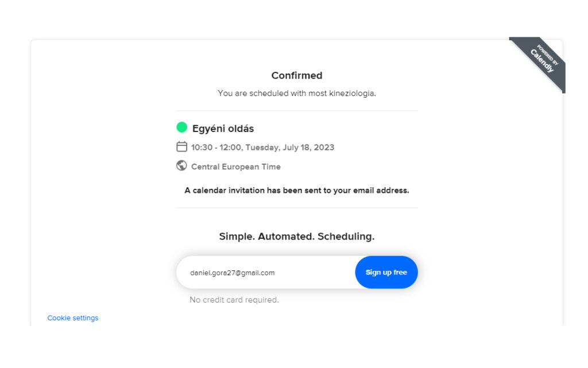Click the small 'POWERED BY' ribbon text
Screen dimensions: 588x368
[x=548, y=53]
